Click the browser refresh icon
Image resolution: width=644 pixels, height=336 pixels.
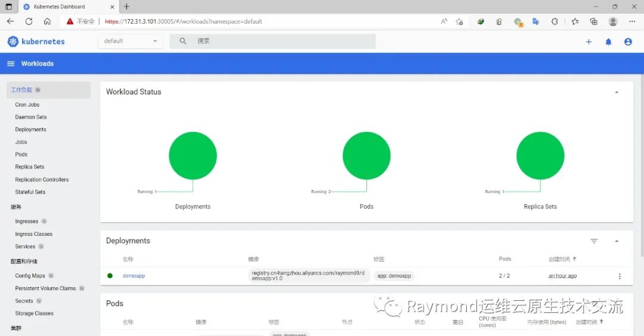[29, 21]
